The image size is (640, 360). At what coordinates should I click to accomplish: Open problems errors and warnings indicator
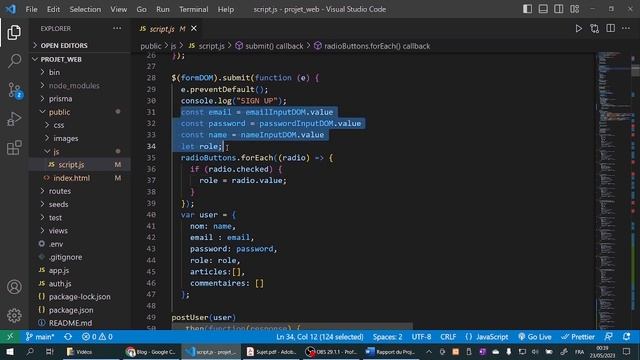pyautogui.click(x=97, y=337)
